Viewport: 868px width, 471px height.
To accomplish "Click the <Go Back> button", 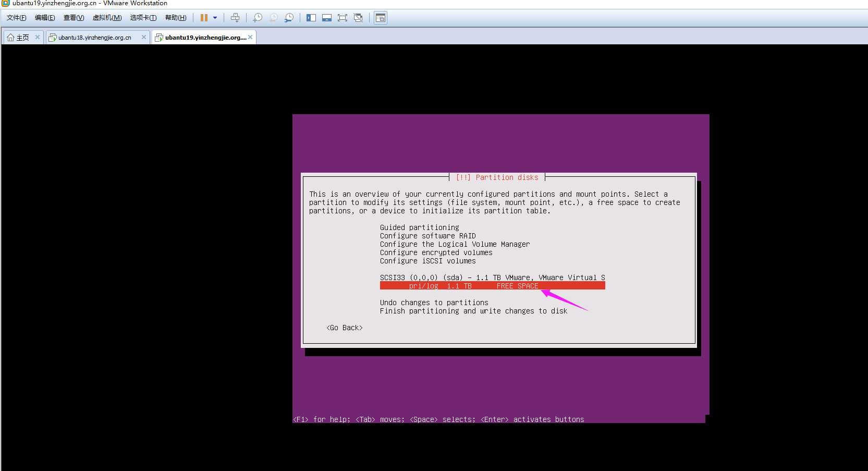I will coord(345,328).
